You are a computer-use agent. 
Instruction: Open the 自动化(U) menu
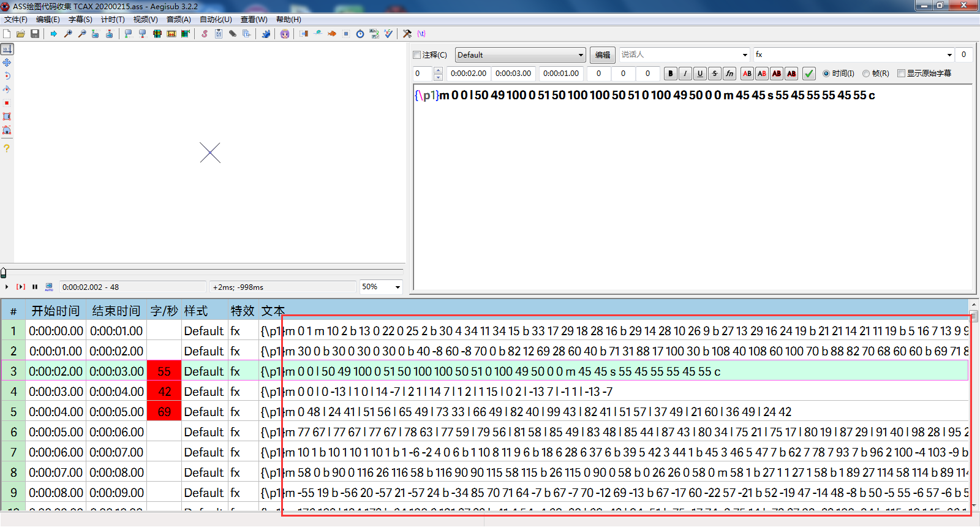(216, 20)
